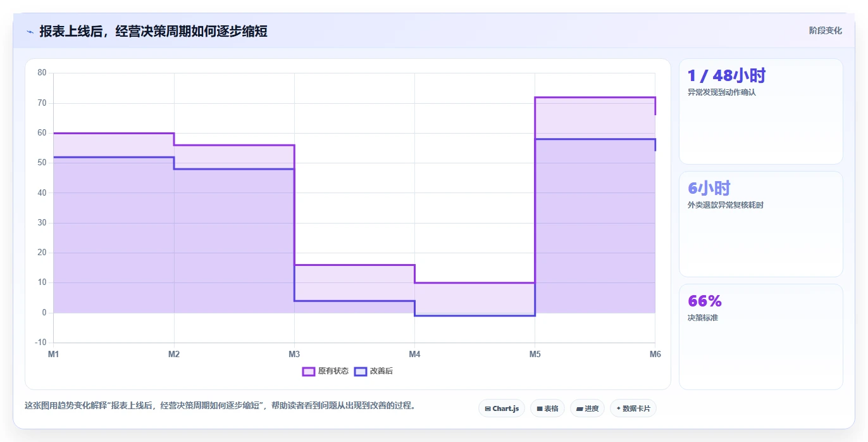The height and width of the screenshot is (442, 868).
Task: Click the M5 x-axis label
Action: tap(535, 354)
